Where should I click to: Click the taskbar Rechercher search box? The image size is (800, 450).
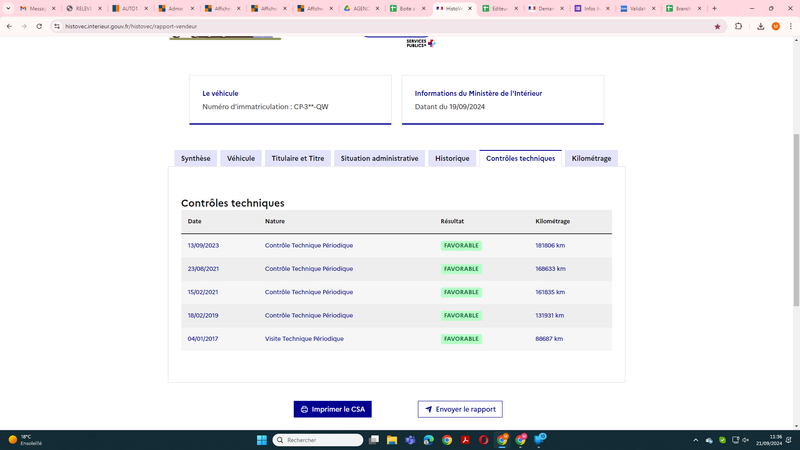click(318, 440)
